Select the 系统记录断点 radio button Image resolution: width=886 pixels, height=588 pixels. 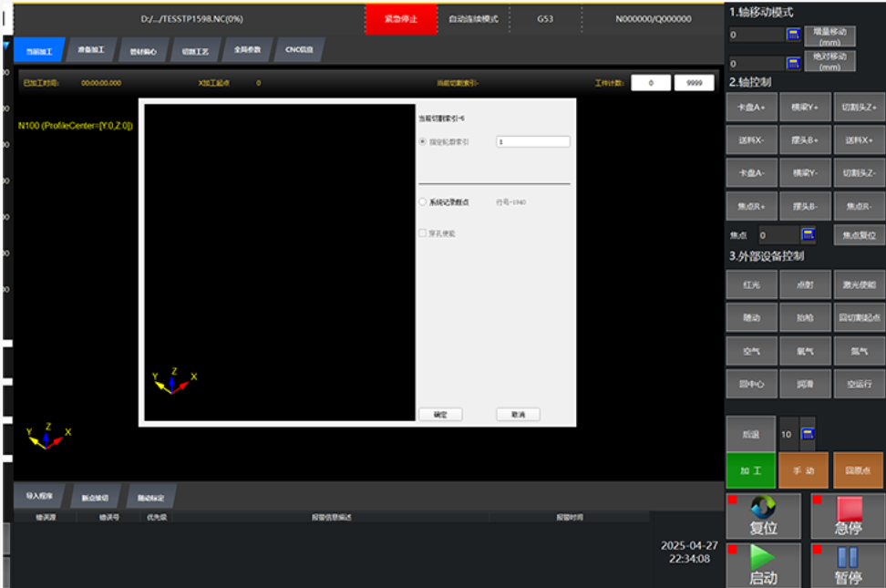point(422,202)
